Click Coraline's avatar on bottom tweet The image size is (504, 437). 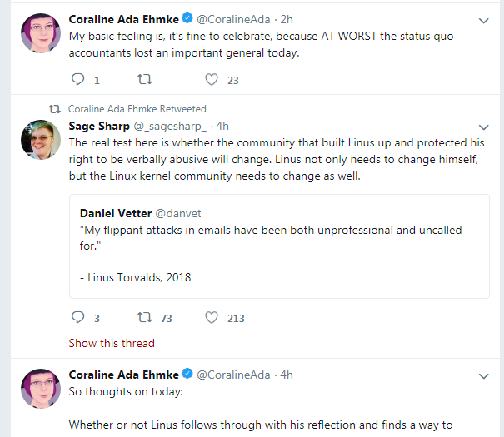38,388
